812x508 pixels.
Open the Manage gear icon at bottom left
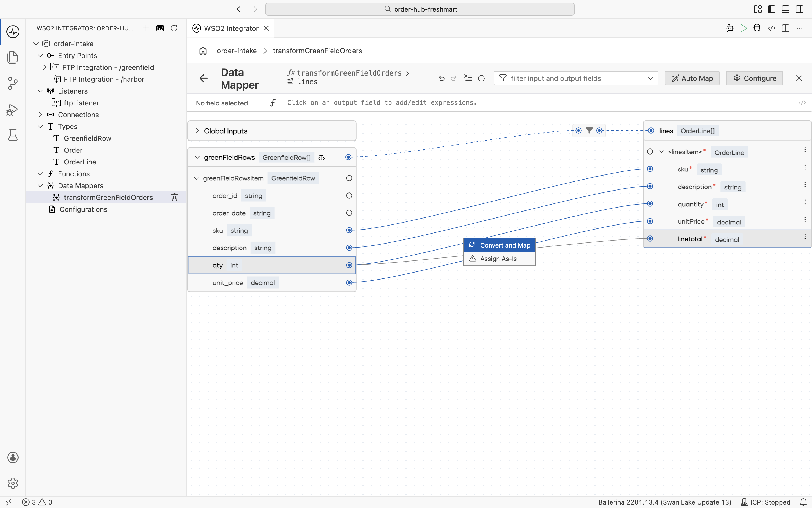[13, 483]
